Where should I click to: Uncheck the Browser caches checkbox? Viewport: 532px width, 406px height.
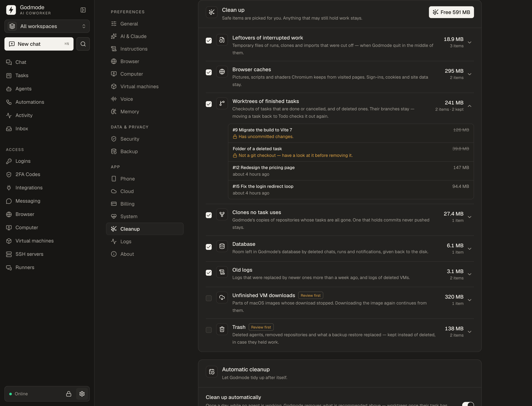point(209,72)
